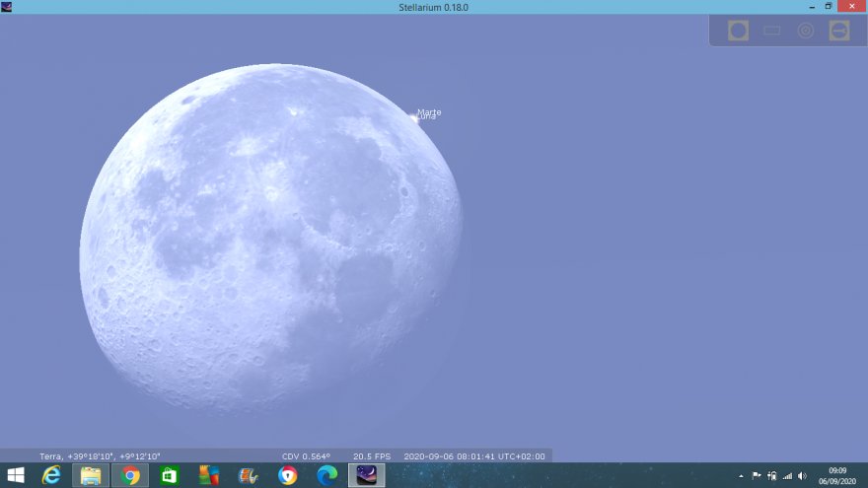Click the date and time in status bar
The height and width of the screenshot is (488, 868).
coord(474,456)
